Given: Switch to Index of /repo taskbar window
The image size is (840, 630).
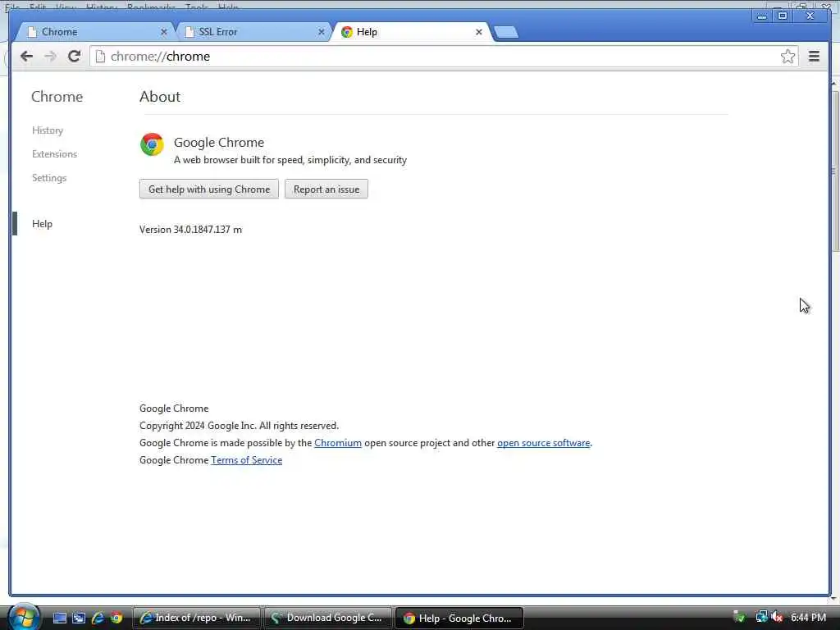Looking at the screenshot, I should click(196, 619).
